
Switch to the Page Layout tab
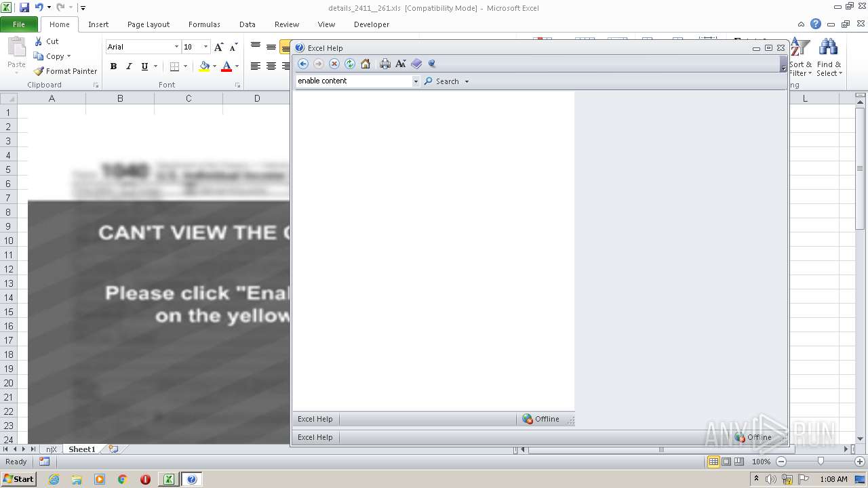click(149, 24)
